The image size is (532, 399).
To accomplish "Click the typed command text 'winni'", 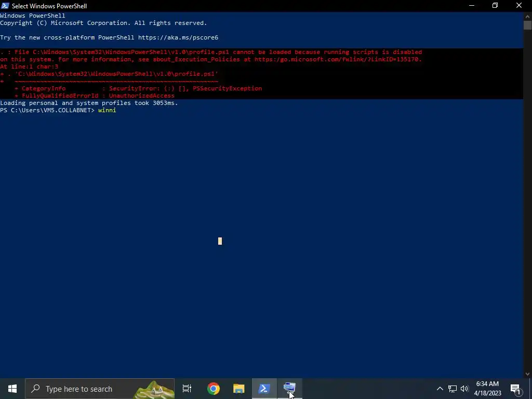I will click(x=107, y=110).
